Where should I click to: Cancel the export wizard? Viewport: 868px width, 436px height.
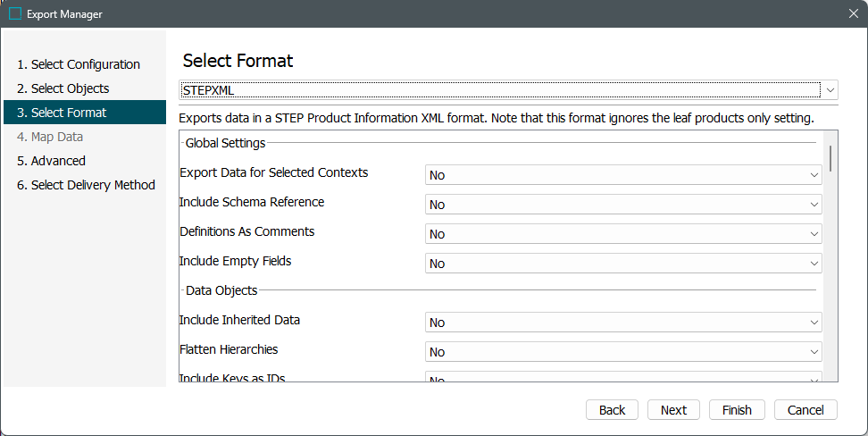(805, 410)
